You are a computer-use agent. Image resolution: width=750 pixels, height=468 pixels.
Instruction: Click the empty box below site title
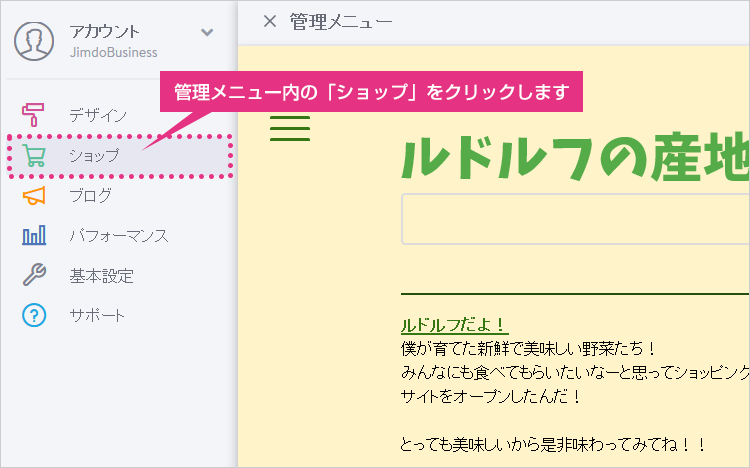coord(575,219)
